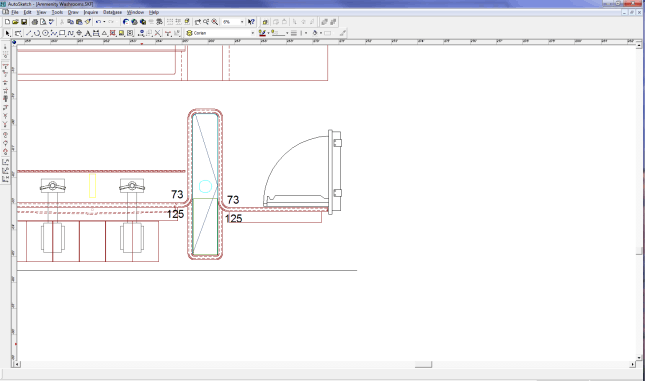Select the Polyline tool
Viewport: 645px width, 381px height.
[x=53, y=33]
